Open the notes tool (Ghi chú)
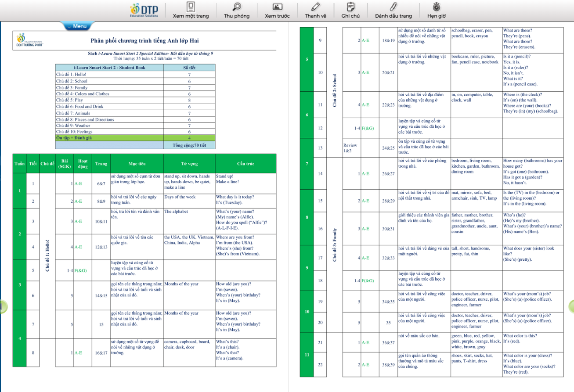574x392 pixels. (350, 11)
